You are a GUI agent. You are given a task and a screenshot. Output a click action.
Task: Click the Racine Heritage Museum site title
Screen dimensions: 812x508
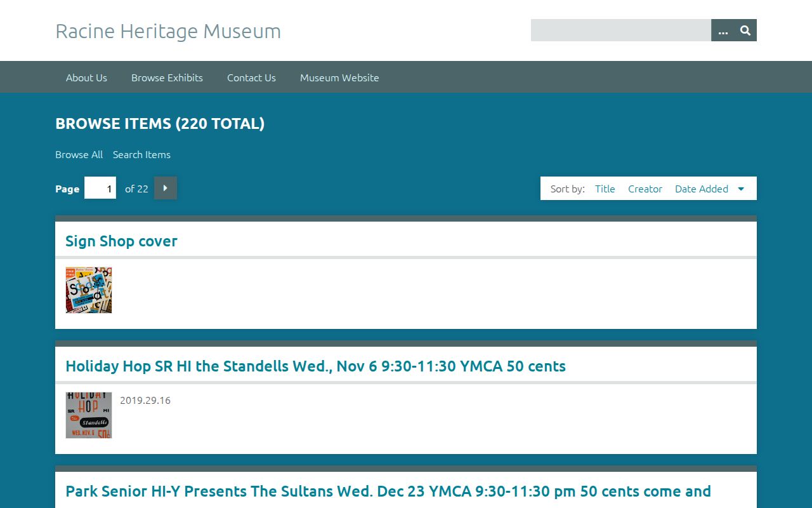[168, 30]
